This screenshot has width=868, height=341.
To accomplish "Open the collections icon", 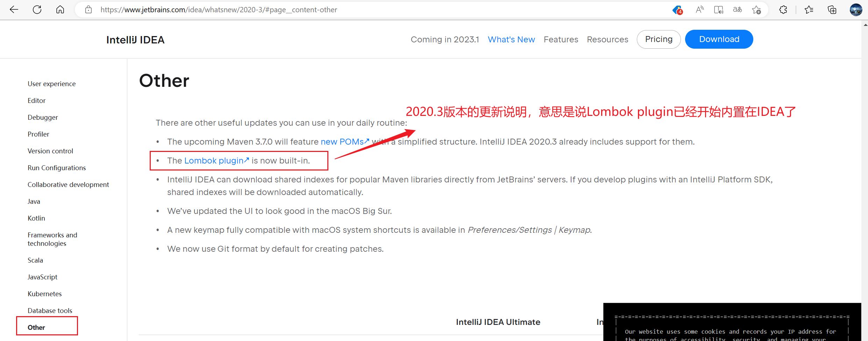I will click(x=832, y=10).
